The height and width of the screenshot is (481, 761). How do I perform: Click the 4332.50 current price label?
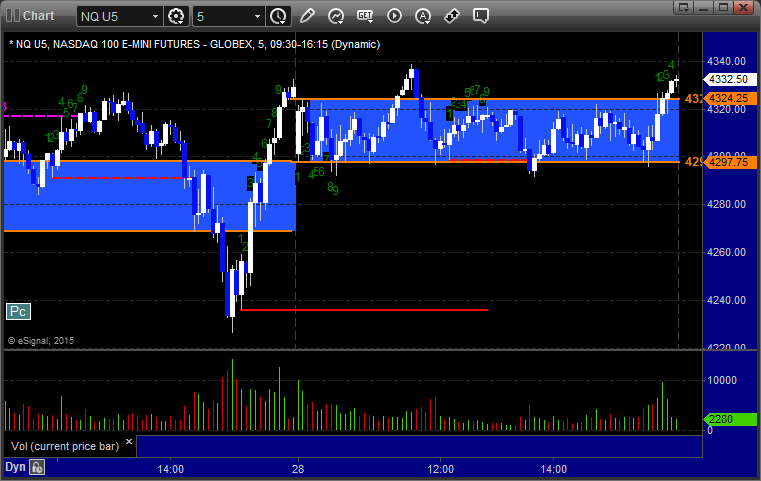pos(729,79)
